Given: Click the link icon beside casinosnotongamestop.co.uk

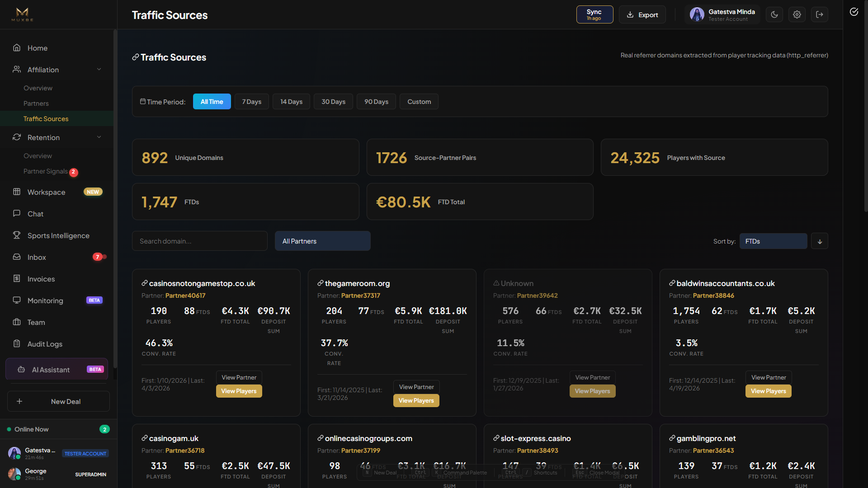Looking at the screenshot, I should tap(145, 283).
